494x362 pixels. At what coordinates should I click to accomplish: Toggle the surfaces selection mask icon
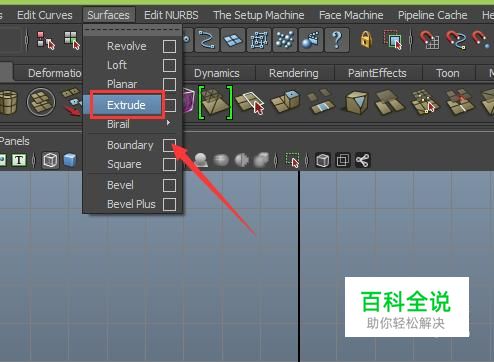[x=233, y=40]
